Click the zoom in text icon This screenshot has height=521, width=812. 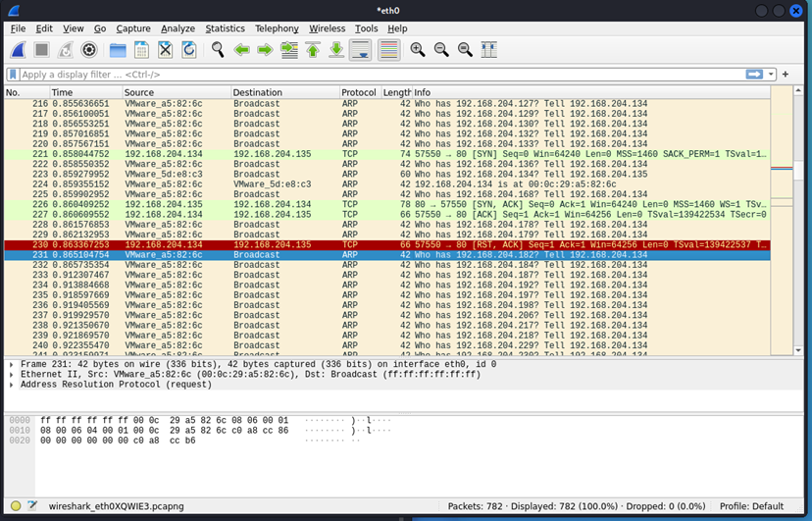418,50
